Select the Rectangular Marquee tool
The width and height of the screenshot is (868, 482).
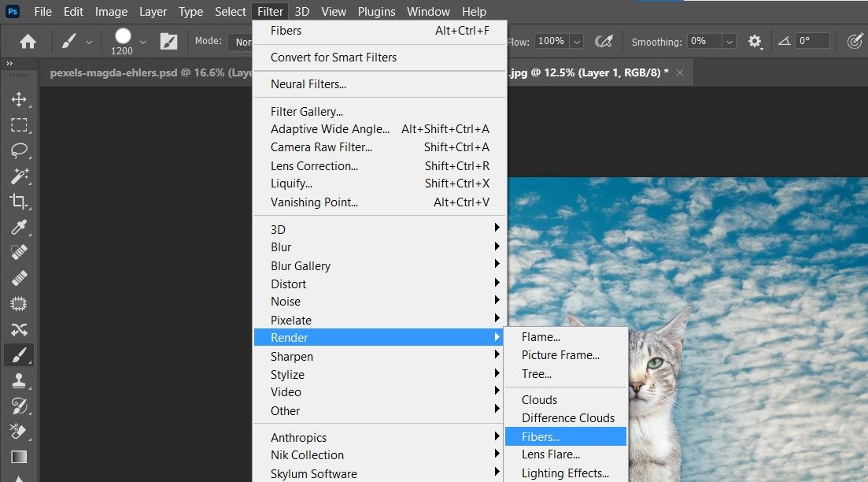click(x=19, y=124)
